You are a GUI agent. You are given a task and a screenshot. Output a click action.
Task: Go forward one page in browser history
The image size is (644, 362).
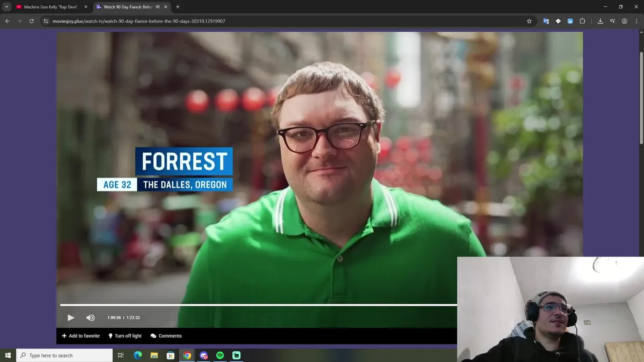tap(19, 21)
